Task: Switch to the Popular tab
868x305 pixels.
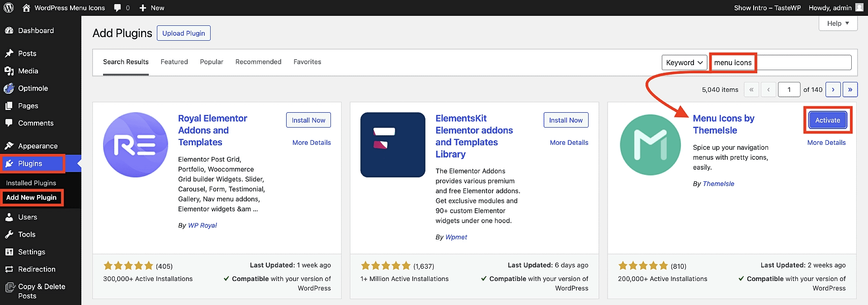Action: coord(212,62)
